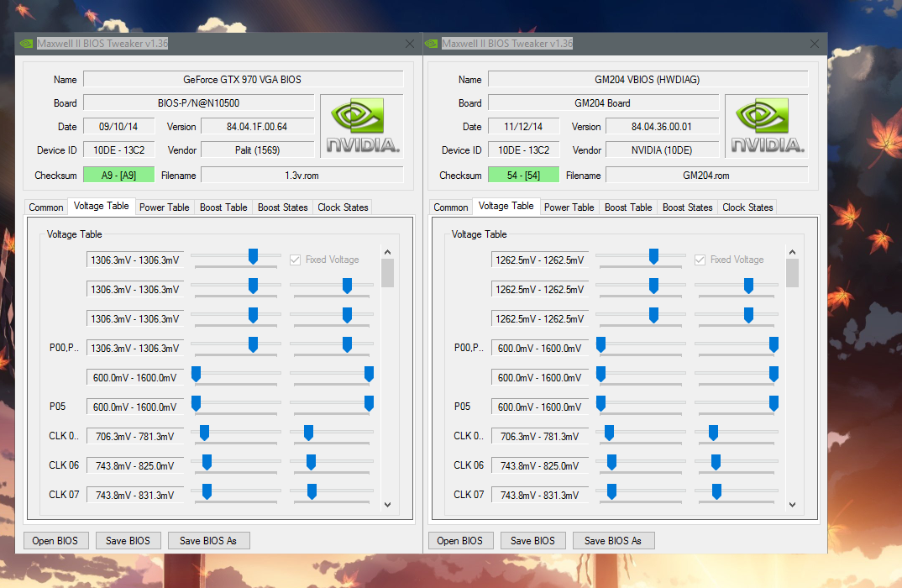Click Vendor field Palit (1569)

(258, 150)
